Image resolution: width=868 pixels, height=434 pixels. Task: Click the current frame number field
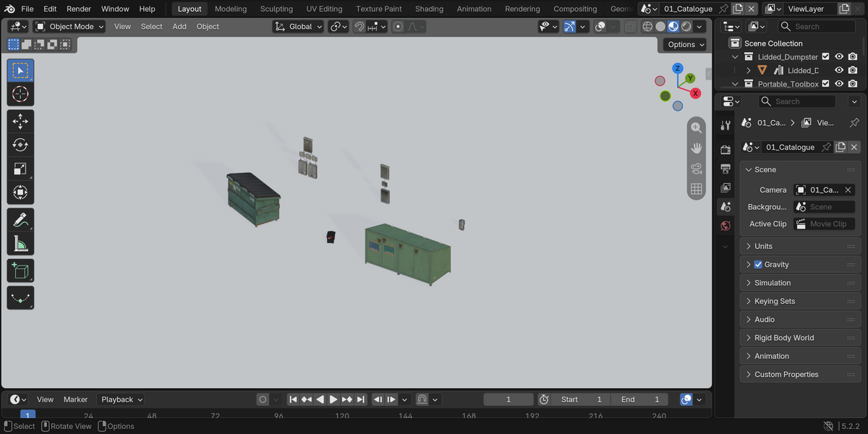tap(509, 399)
